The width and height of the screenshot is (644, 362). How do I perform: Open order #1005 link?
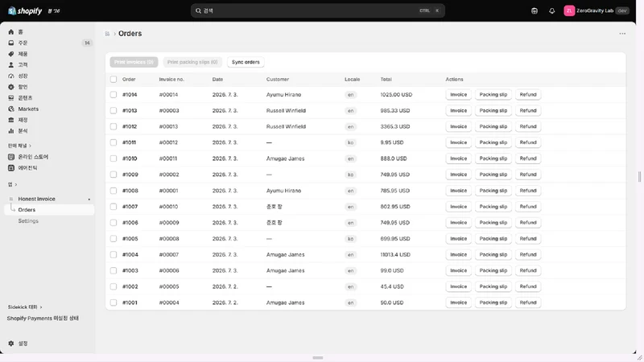pos(130,238)
